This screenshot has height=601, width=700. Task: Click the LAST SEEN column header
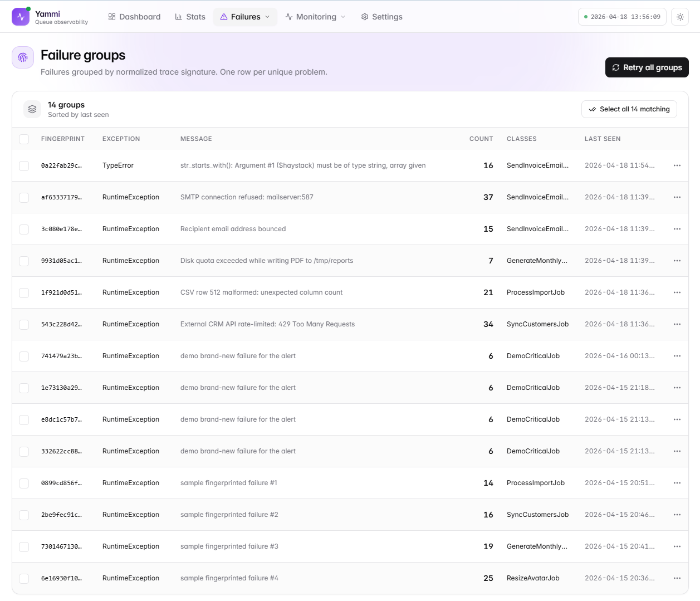603,139
